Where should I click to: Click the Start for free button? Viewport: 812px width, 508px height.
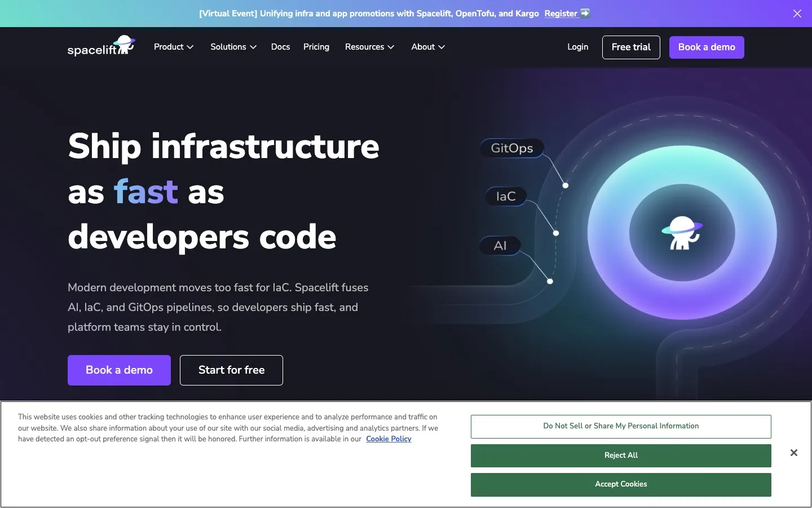[231, 370]
